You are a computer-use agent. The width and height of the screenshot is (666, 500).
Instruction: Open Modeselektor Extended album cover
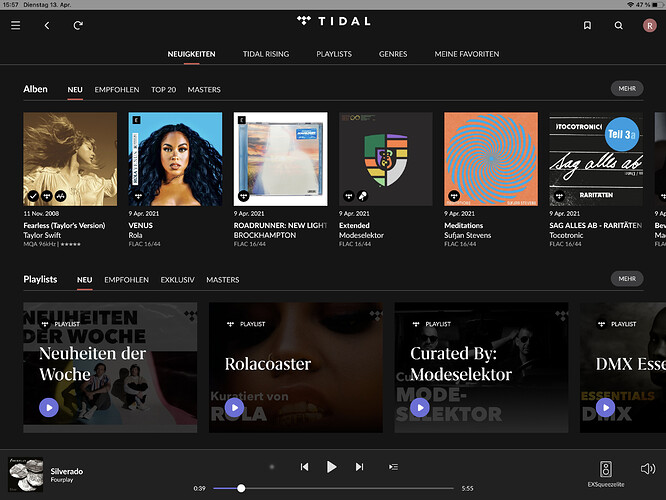pyautogui.click(x=386, y=159)
